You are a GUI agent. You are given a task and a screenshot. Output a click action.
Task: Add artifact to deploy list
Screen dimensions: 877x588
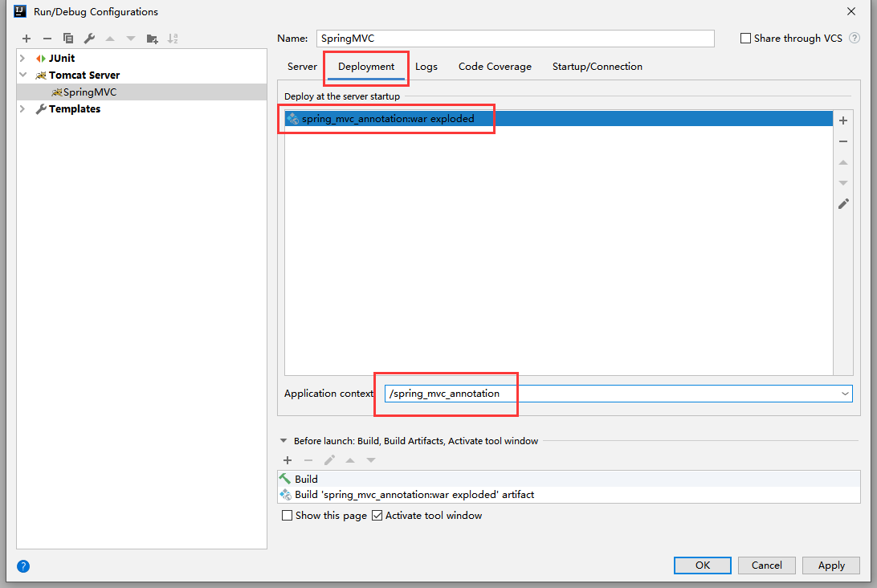pyautogui.click(x=843, y=120)
